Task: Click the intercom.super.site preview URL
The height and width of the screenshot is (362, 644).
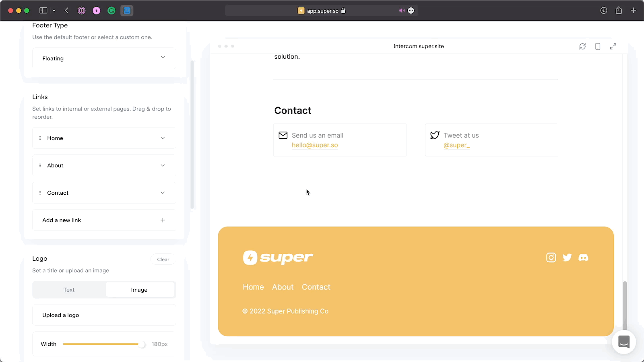Action: point(419,46)
